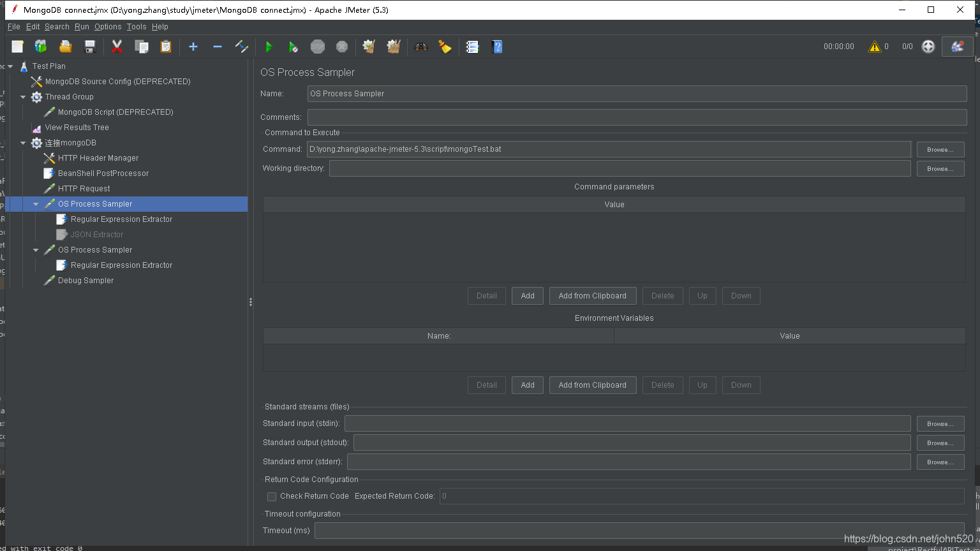Start the test with green play icon
The width and height of the screenshot is (980, 551).
(x=269, y=47)
